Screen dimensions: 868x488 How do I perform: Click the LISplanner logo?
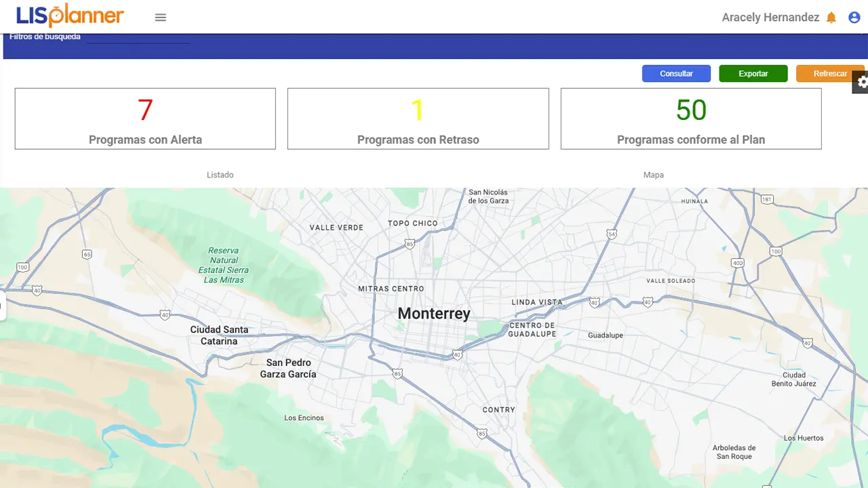coord(70,16)
